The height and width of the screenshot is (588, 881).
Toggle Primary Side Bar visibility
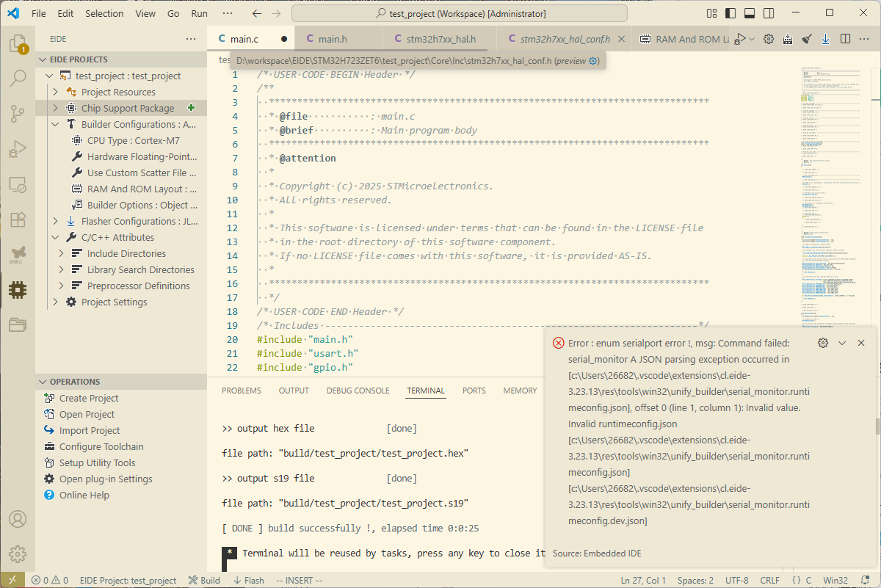click(x=730, y=13)
